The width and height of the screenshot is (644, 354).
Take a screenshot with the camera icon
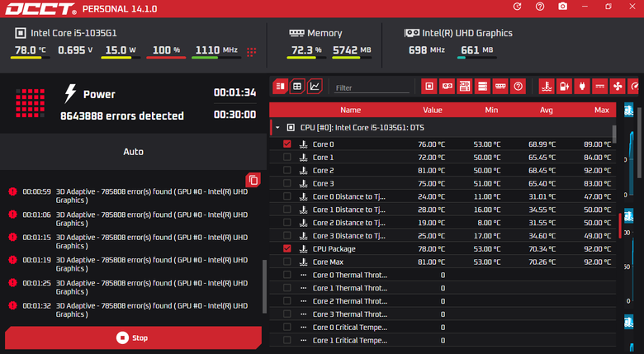562,7
